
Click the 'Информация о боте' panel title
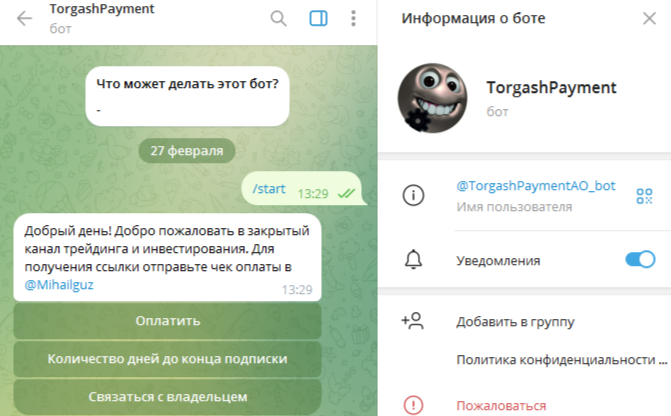[x=473, y=18]
